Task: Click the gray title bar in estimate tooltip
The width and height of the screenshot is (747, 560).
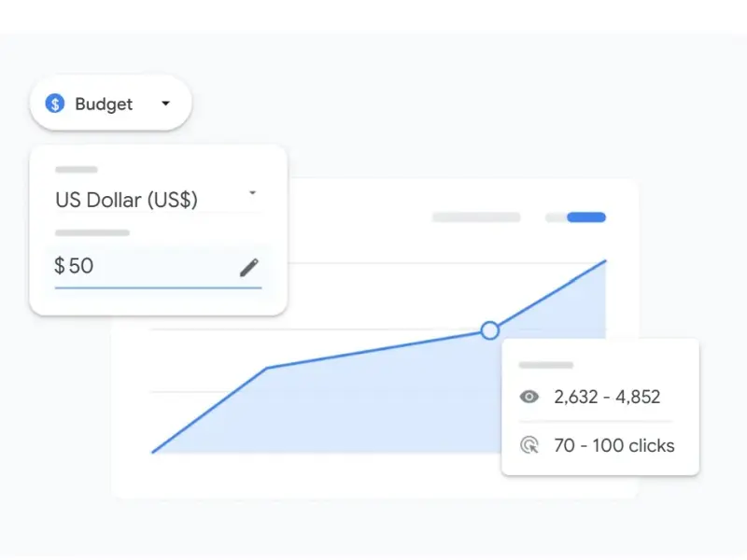Action: [x=546, y=365]
